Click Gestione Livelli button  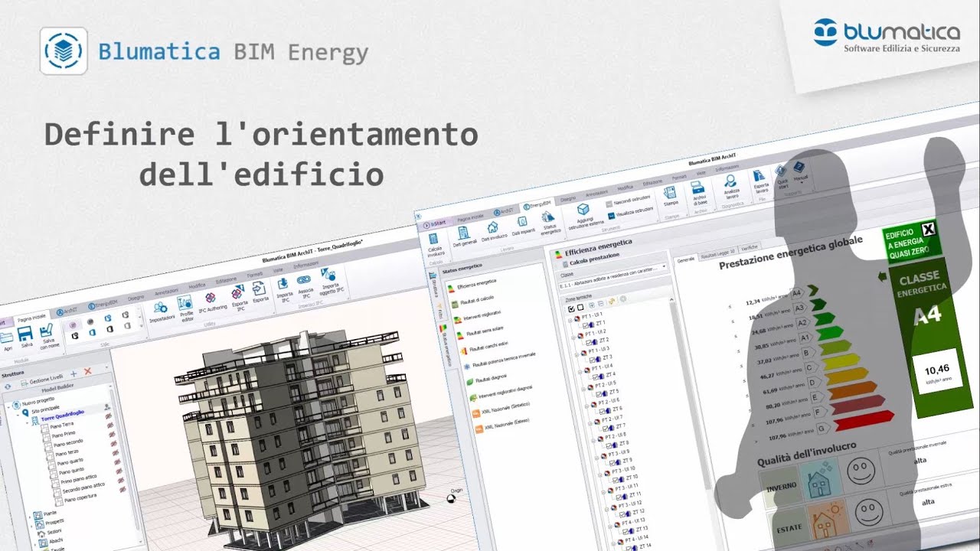coord(42,380)
